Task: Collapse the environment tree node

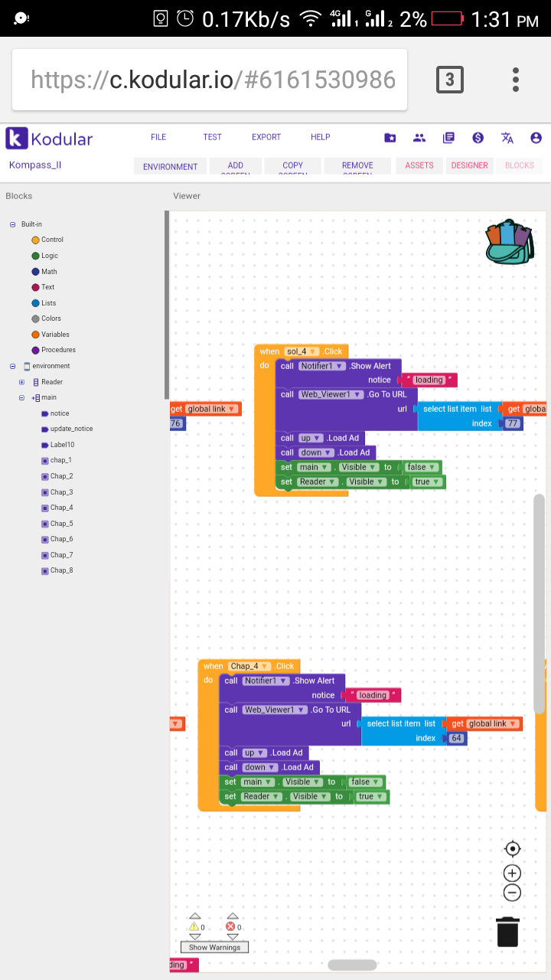Action: click(12, 366)
